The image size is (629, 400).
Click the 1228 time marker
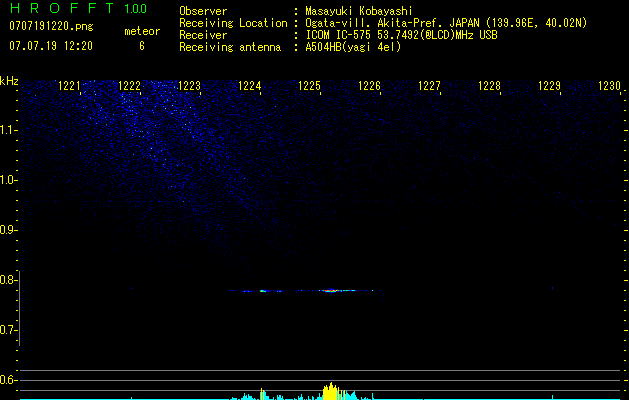489,86
